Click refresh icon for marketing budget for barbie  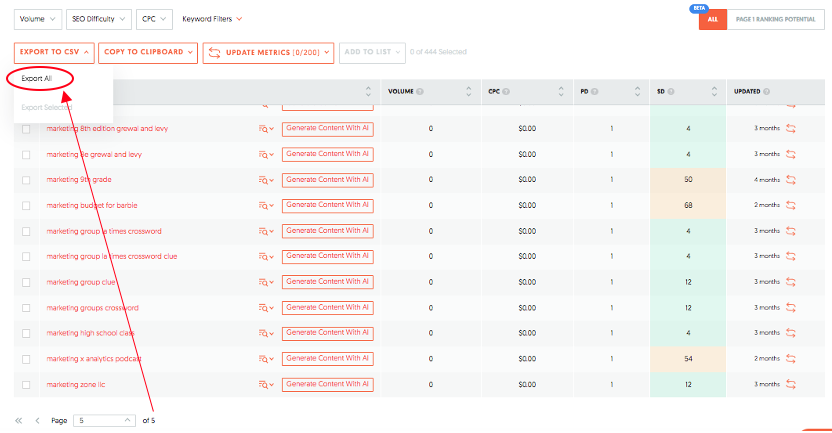790,205
